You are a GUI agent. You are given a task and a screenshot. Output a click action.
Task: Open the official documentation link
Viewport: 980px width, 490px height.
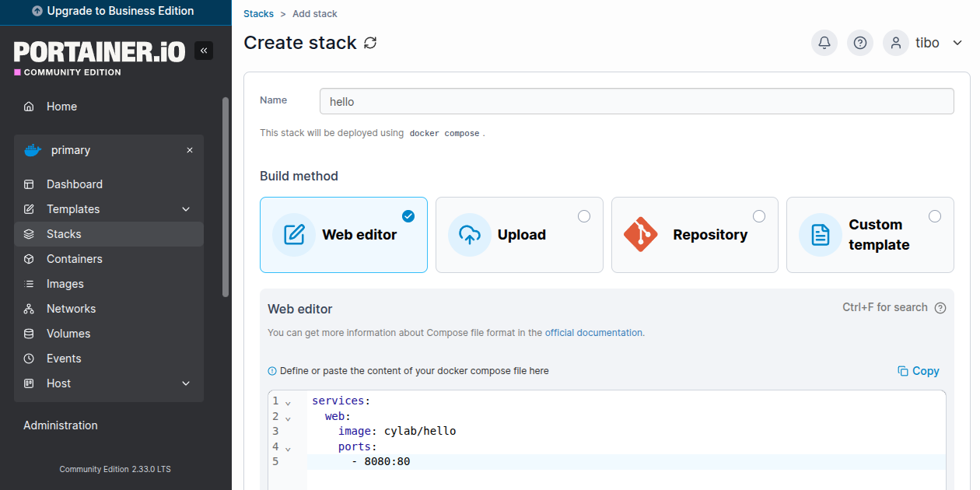[593, 332]
